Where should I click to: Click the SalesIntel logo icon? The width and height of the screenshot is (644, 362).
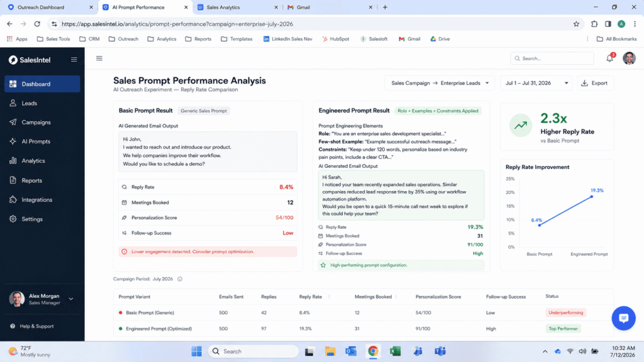[x=13, y=60]
